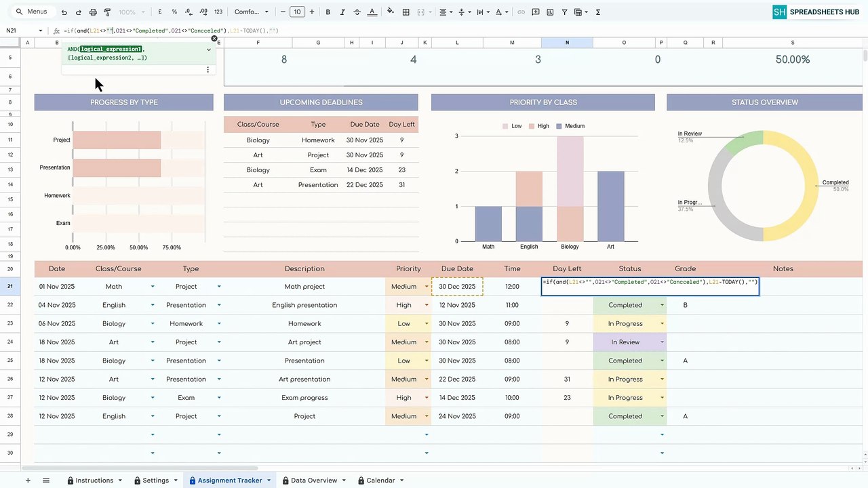Select the Assignment Tracker sheet tab
This screenshot has width=868, height=488.
[x=230, y=481]
